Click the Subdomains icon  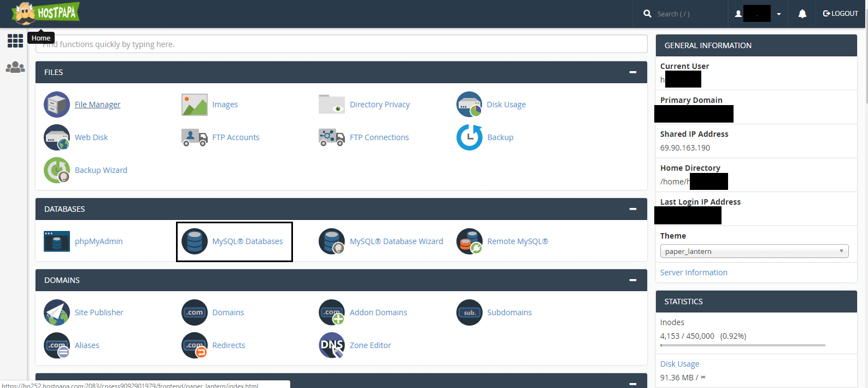click(470, 312)
